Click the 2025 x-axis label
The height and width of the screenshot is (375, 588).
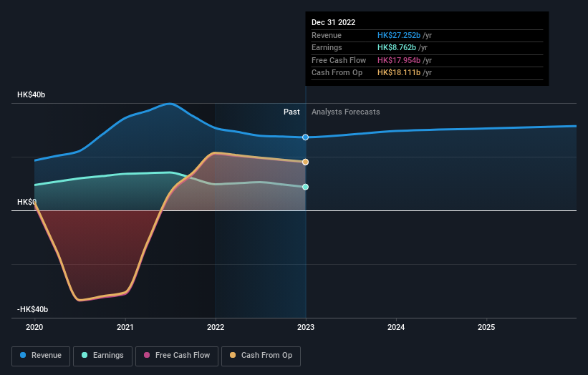pyautogui.click(x=486, y=328)
